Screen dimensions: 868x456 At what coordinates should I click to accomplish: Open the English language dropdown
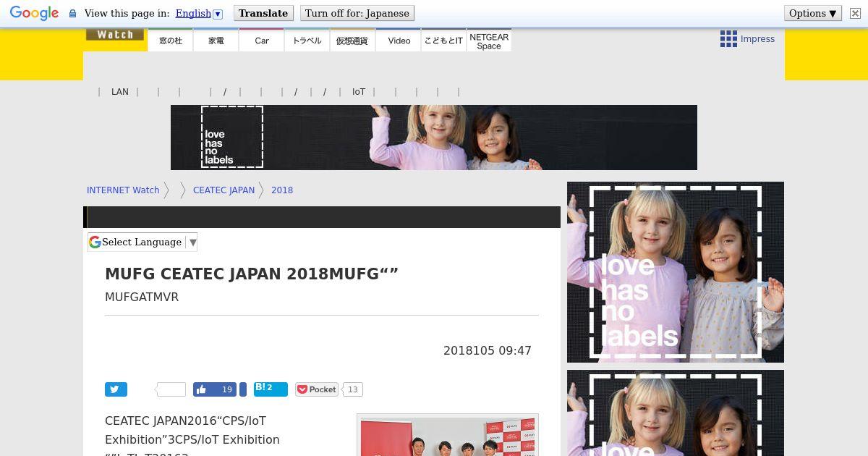[x=199, y=13]
